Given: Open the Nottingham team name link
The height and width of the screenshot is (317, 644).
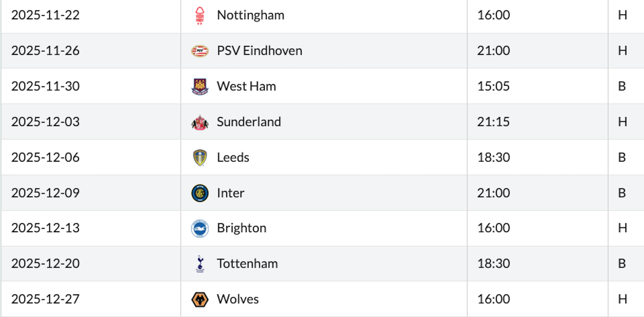Looking at the screenshot, I should 250,15.
